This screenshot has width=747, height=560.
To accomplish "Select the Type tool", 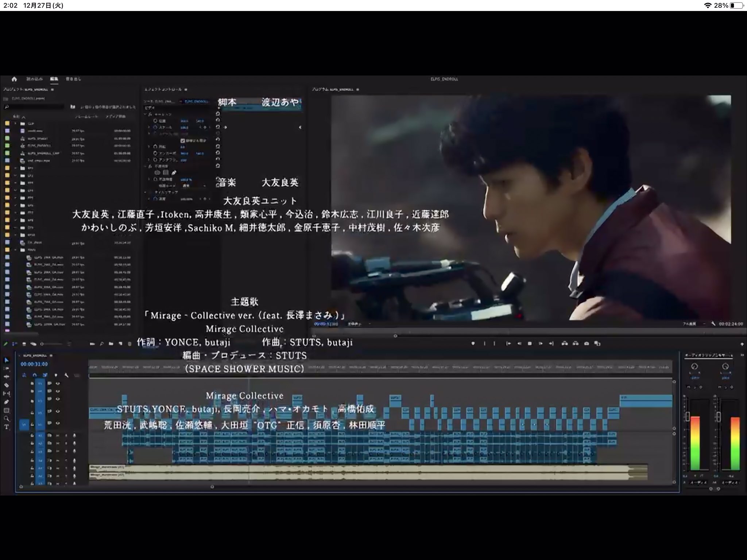I will pyautogui.click(x=7, y=427).
